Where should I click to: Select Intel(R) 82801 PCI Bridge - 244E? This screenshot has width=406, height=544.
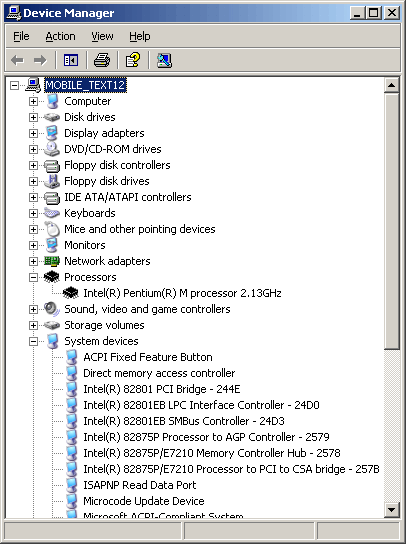point(162,389)
